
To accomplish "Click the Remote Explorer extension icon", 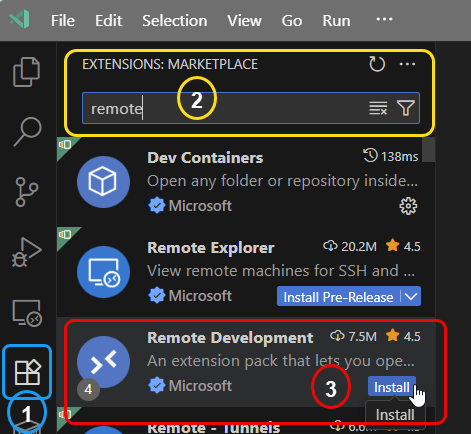I will [103, 272].
